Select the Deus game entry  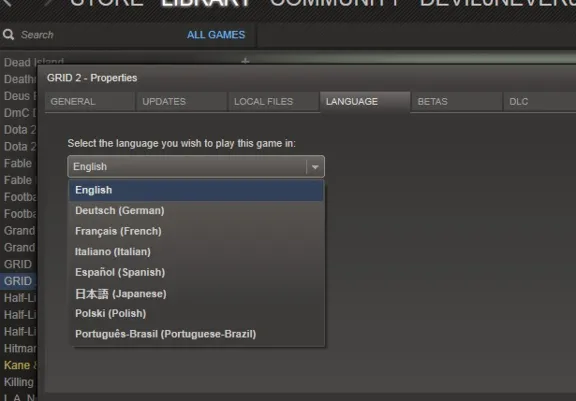click(20, 96)
